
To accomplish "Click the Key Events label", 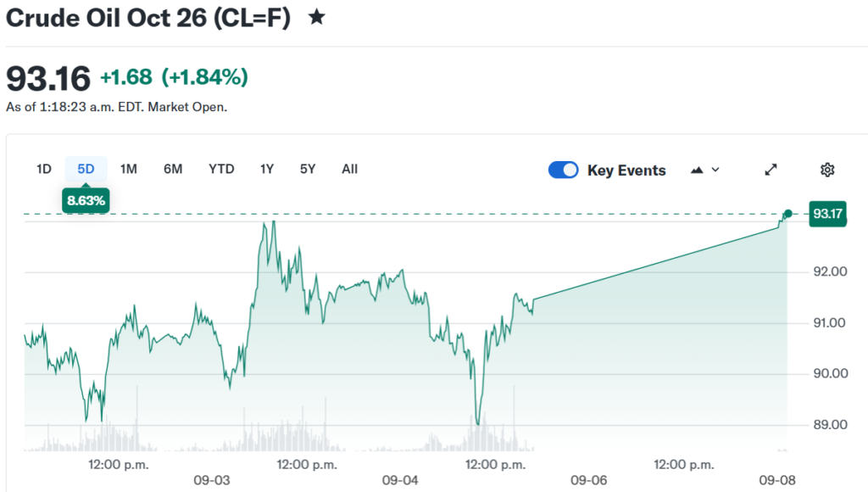I will coord(626,171).
